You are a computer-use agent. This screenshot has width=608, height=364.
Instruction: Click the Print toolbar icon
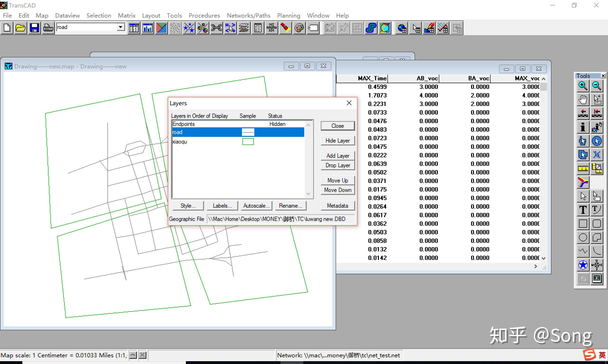coord(48,28)
